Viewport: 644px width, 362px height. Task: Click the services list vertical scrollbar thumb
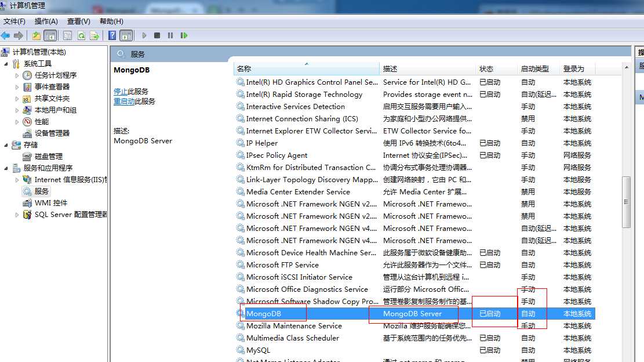(626, 202)
